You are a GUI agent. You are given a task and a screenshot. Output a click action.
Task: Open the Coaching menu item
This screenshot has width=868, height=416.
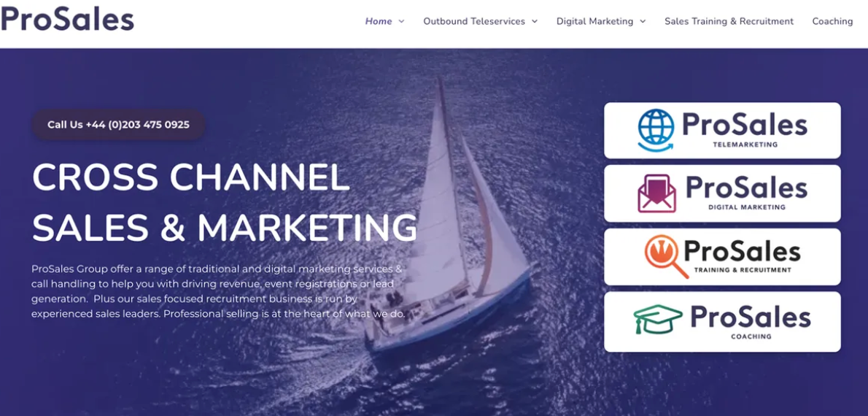tap(832, 21)
